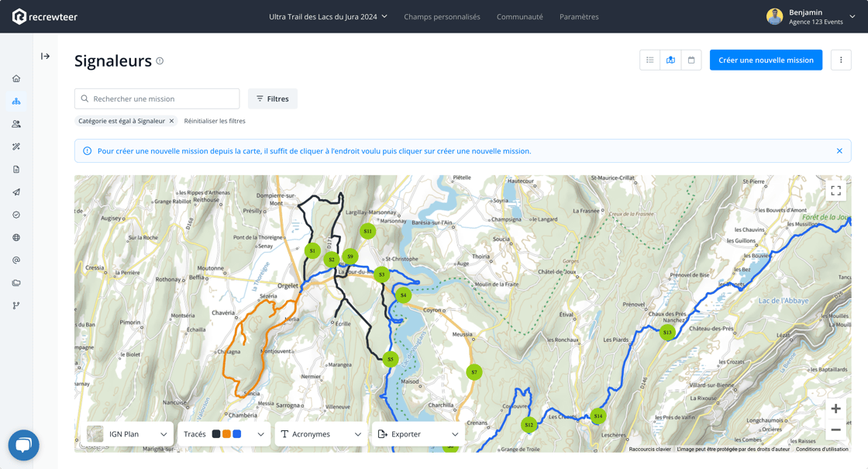868x469 pixels.
Task: Select map marker S9
Action: point(350,257)
